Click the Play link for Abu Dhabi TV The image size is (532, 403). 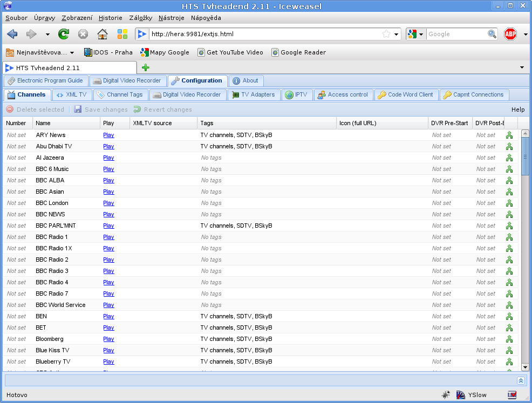click(x=108, y=147)
